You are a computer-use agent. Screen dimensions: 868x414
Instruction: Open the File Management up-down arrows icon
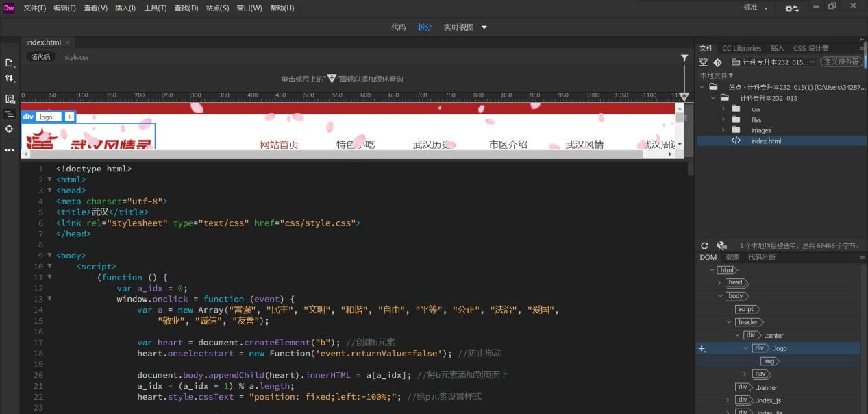[x=10, y=79]
